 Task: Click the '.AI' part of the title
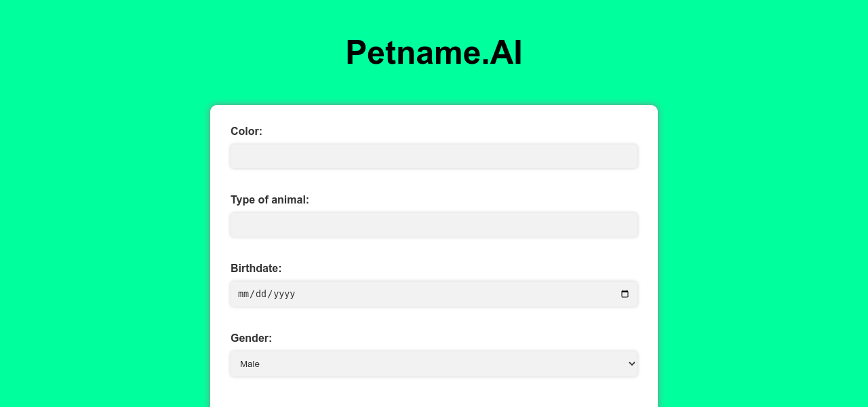502,52
